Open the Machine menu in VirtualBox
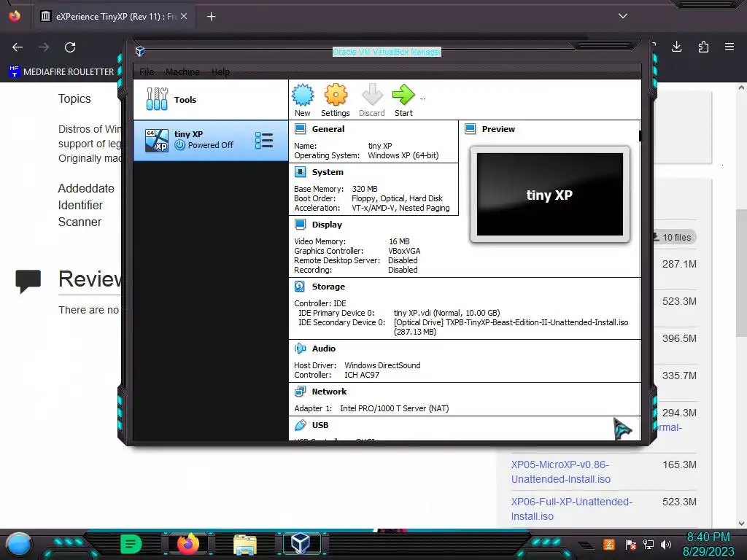The height and width of the screenshot is (560, 747). pos(182,72)
